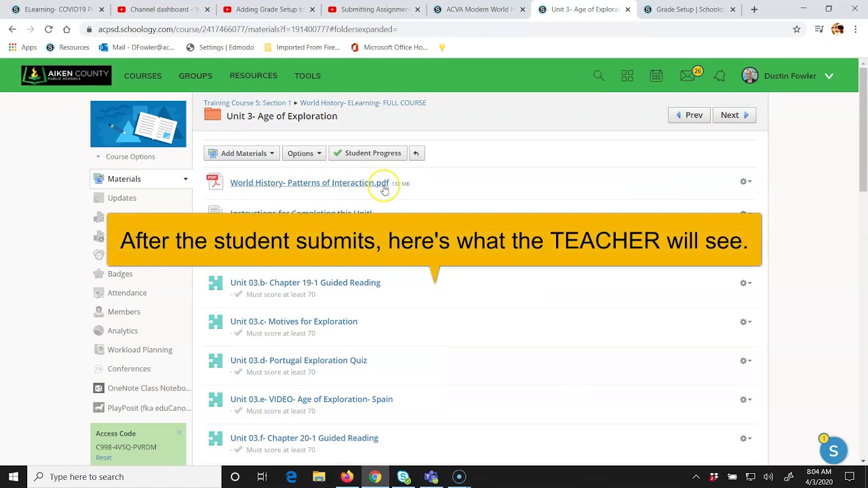Open Microsoft Teams from the taskbar

431,476
